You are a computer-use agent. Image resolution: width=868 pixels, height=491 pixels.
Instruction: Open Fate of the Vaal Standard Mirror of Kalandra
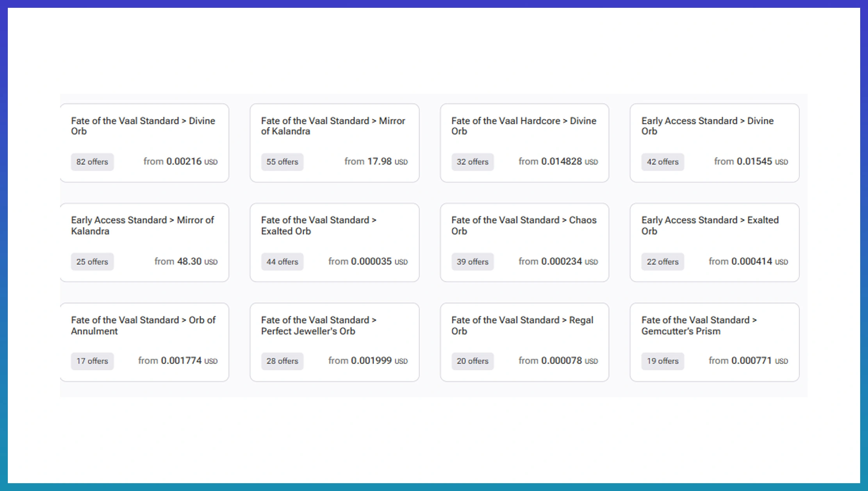coord(333,126)
